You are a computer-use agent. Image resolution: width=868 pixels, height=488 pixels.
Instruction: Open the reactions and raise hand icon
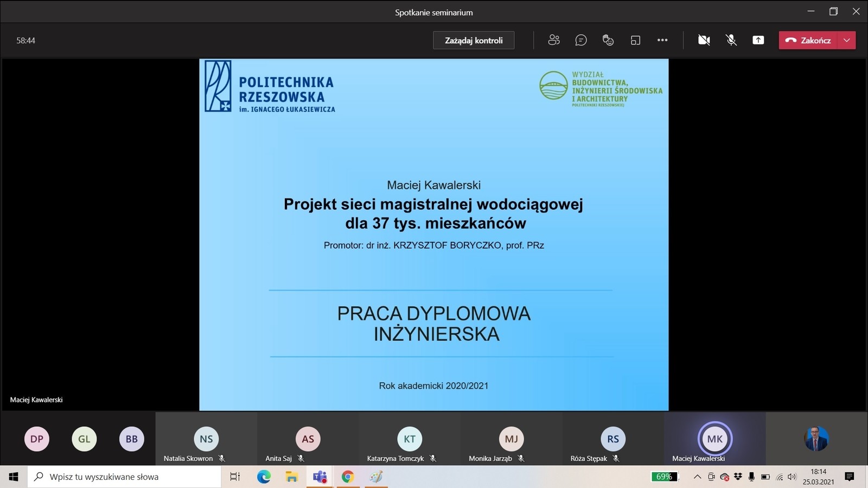pos(608,40)
